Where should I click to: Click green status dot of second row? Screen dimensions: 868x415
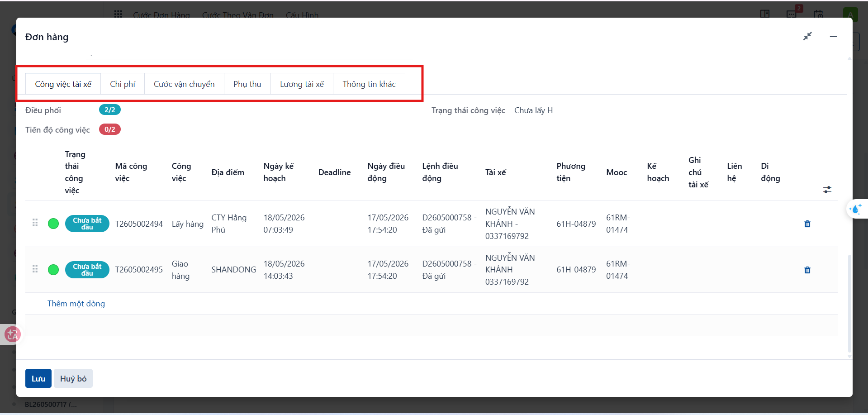click(x=53, y=270)
